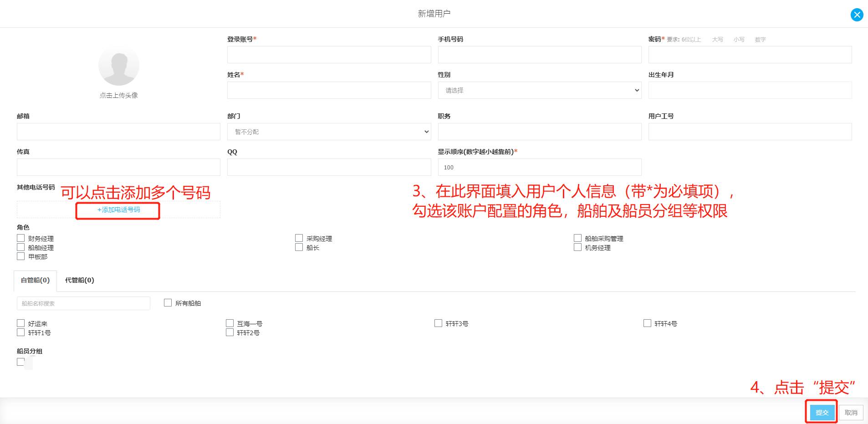Click the 出生年月 date field
Viewport: 868px width, 424px height.
coord(750,90)
